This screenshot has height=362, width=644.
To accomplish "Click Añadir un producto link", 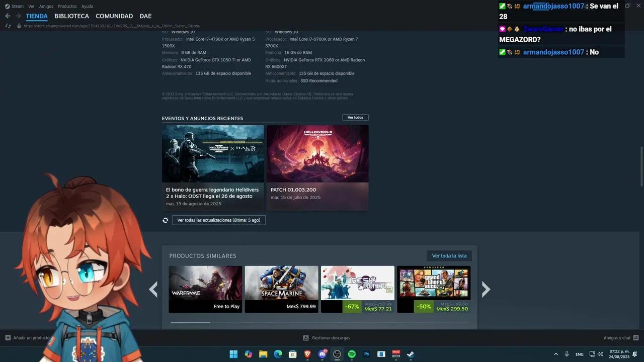I will coord(31,338).
